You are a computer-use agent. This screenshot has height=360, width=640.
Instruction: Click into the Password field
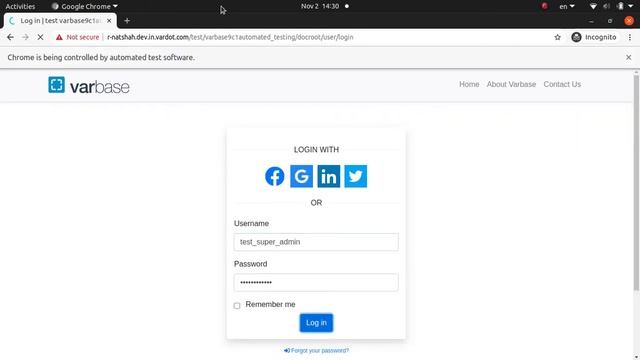[x=316, y=282]
